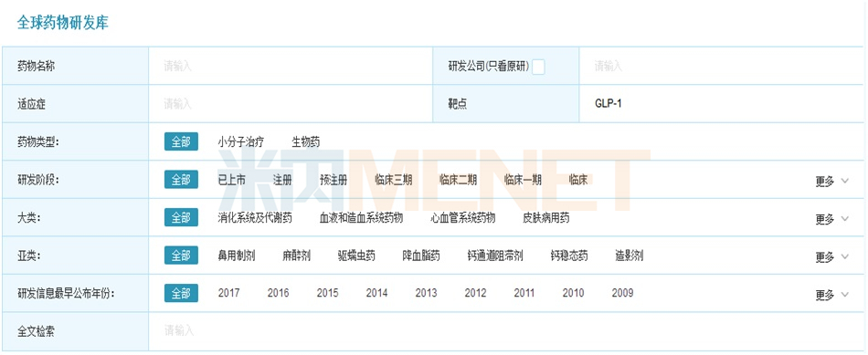
Task: Expand 更多 in 研发阶段 row
Action: (x=831, y=182)
